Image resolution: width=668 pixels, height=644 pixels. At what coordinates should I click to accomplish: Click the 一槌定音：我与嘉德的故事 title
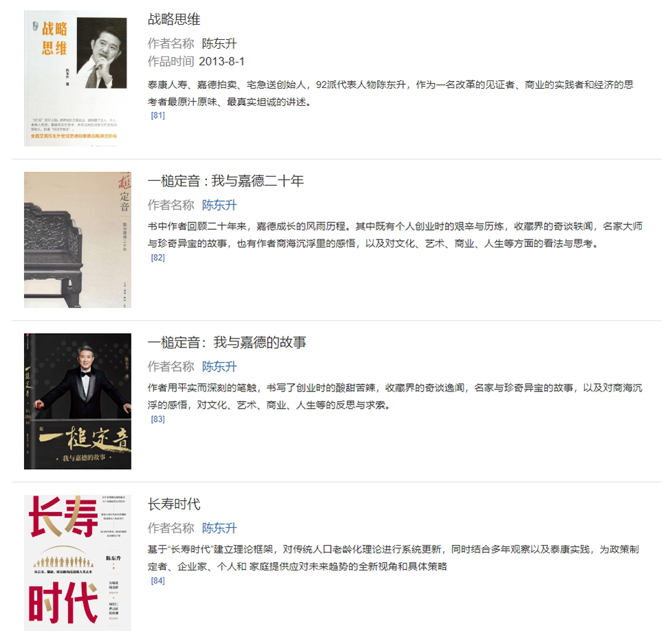[x=226, y=342]
